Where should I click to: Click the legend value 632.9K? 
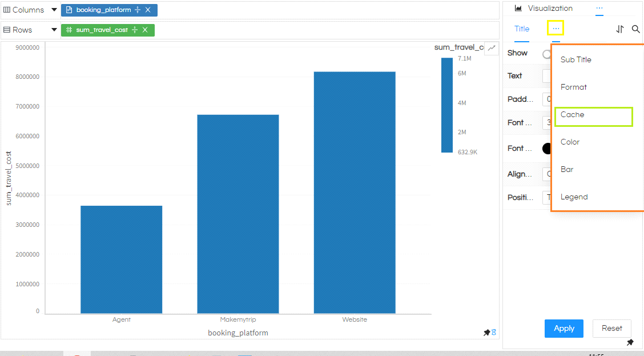point(468,152)
